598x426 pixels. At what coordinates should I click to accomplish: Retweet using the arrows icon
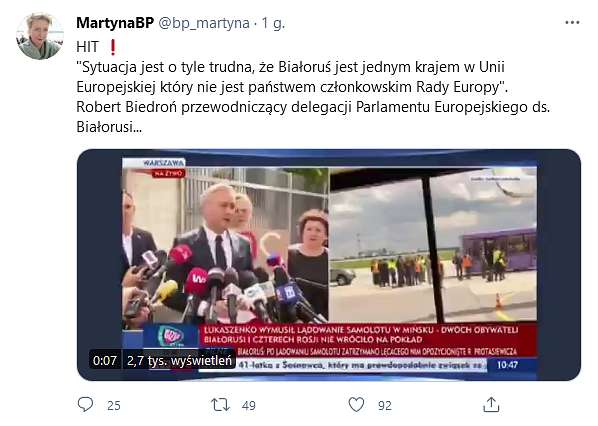pyautogui.click(x=221, y=405)
